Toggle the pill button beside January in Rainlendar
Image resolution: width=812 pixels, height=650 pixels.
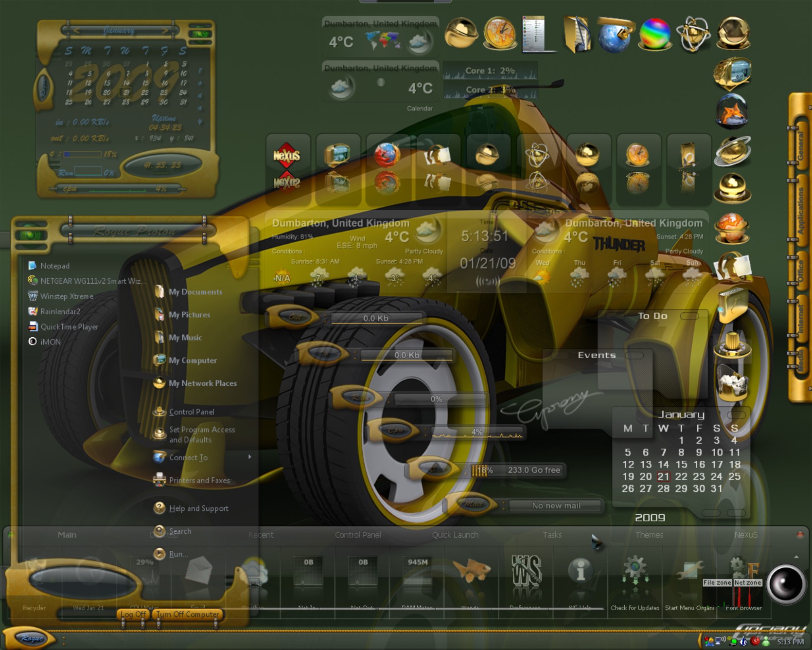[736, 415]
